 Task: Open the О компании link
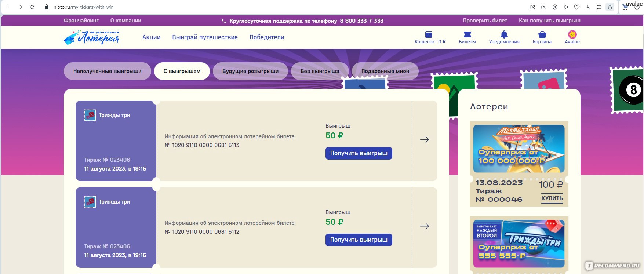126,21
